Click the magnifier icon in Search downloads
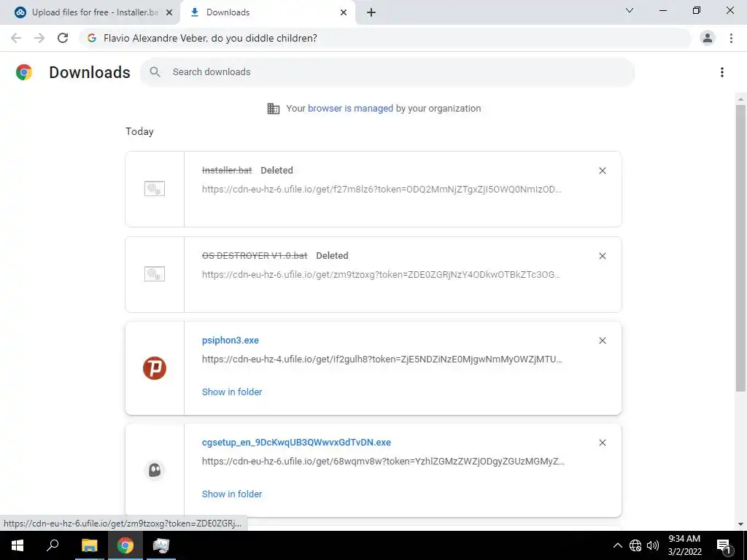Image resolution: width=747 pixels, height=560 pixels. click(x=155, y=72)
